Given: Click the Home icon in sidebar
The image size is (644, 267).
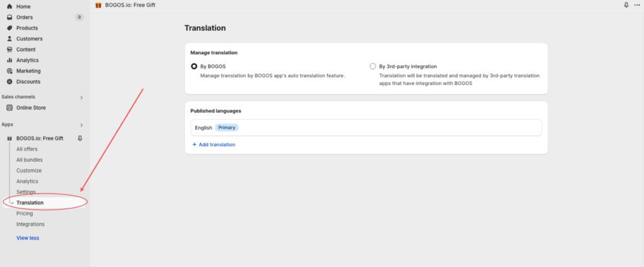Looking at the screenshot, I should (x=9, y=6).
